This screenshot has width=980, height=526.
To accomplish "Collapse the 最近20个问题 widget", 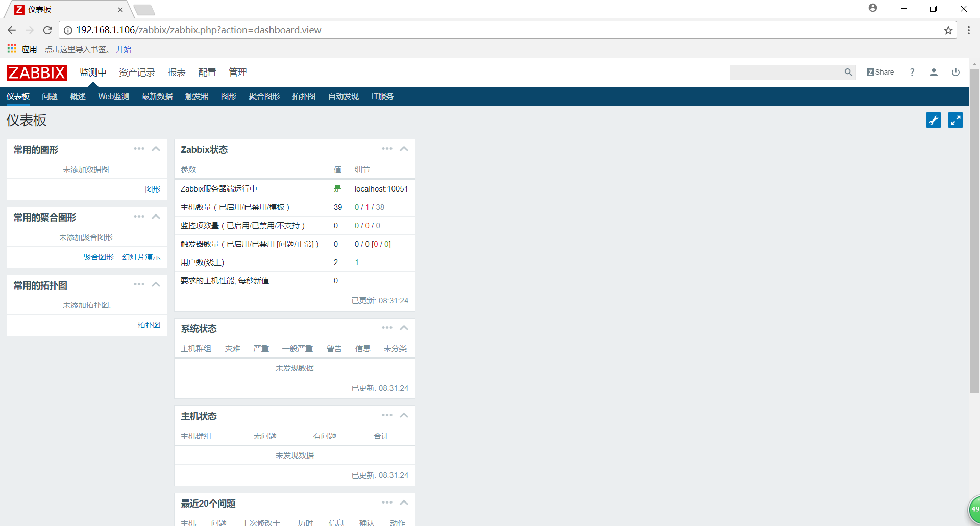I will click(404, 503).
